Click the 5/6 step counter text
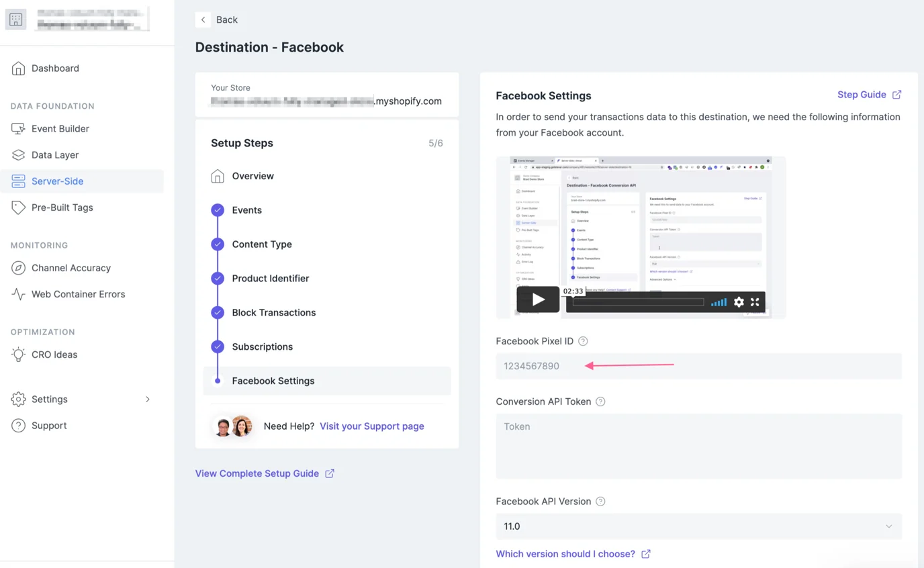 point(436,143)
